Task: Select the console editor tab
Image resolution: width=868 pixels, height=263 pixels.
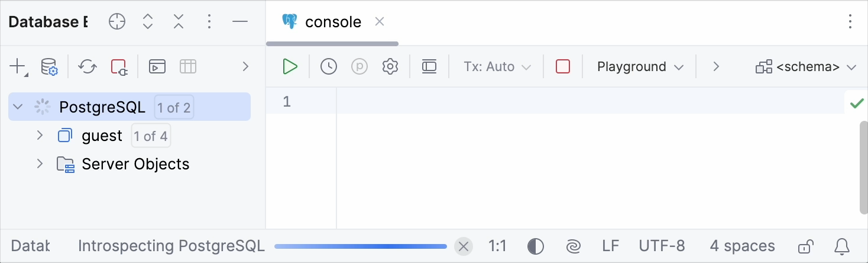Action: (332, 23)
